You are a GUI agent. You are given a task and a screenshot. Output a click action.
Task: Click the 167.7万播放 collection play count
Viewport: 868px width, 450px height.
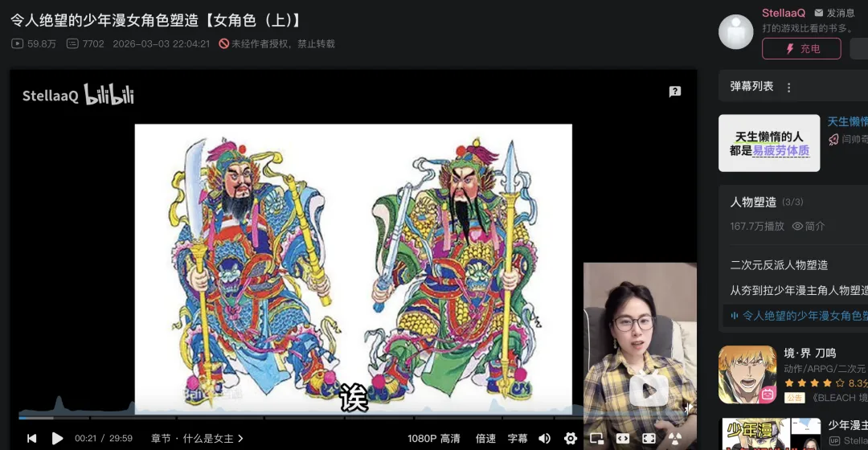(757, 226)
